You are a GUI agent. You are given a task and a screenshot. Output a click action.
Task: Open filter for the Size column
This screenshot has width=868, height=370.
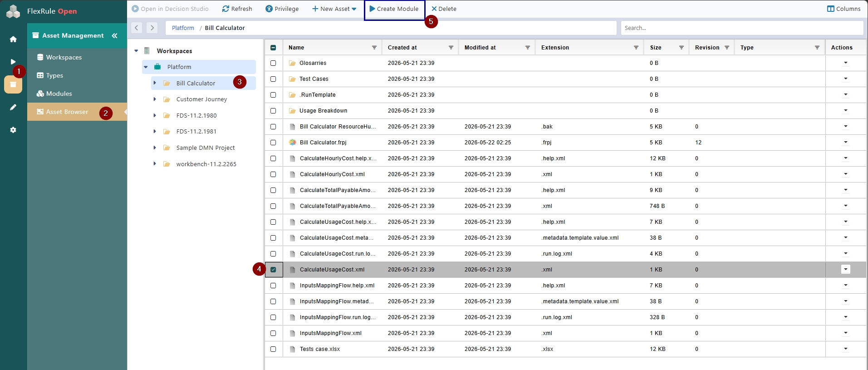tap(682, 48)
